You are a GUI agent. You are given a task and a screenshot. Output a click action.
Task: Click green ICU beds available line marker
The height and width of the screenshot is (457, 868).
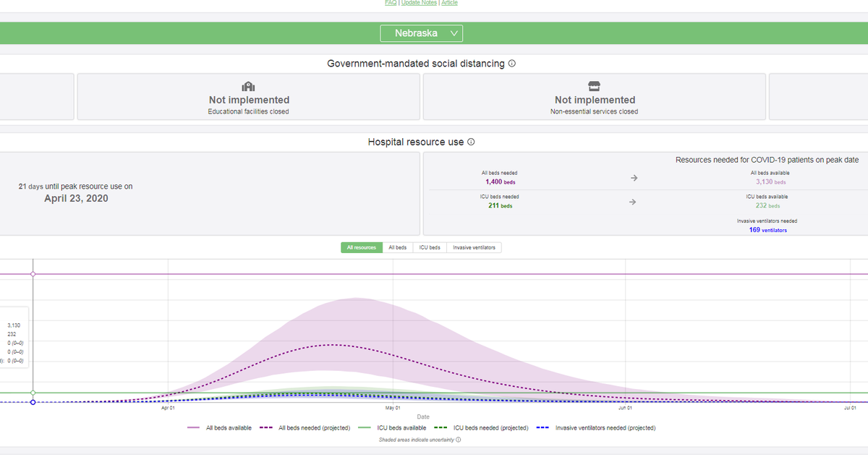point(33,393)
